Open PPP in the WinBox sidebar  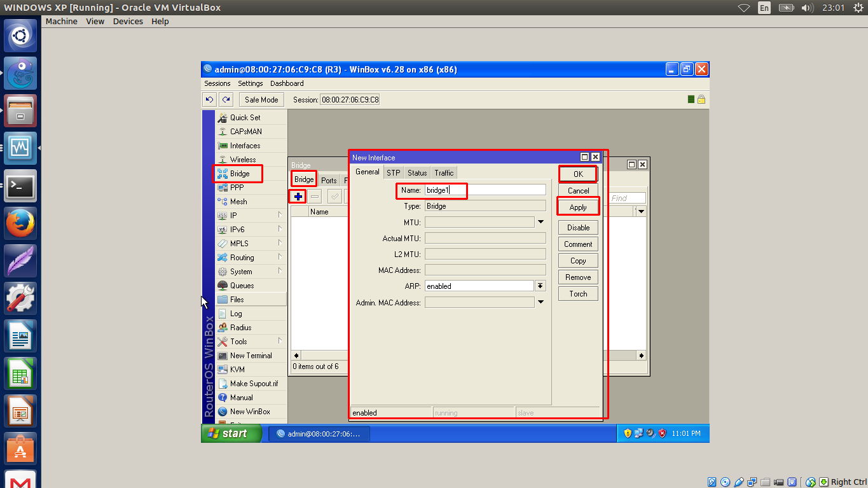click(237, 188)
